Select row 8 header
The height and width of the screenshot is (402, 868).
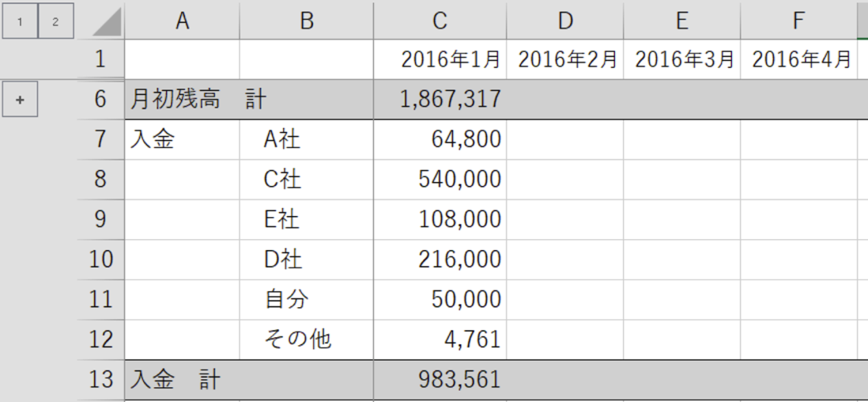(x=100, y=180)
